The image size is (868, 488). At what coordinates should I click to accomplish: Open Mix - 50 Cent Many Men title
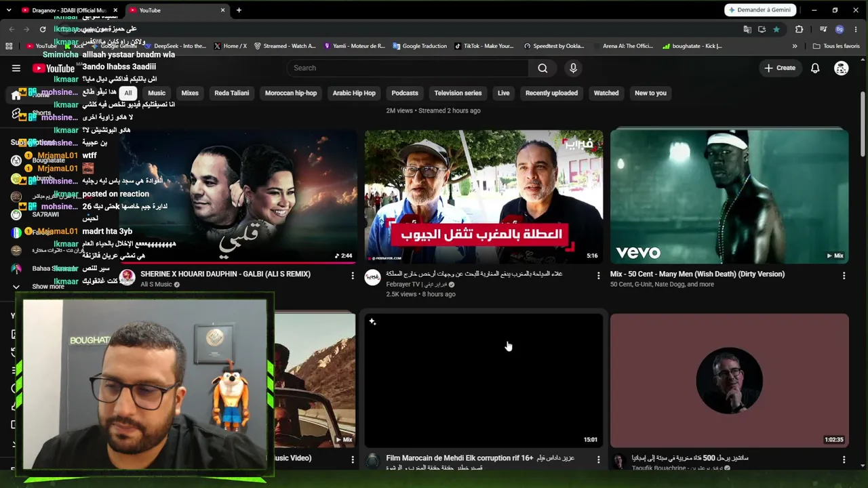(x=697, y=274)
